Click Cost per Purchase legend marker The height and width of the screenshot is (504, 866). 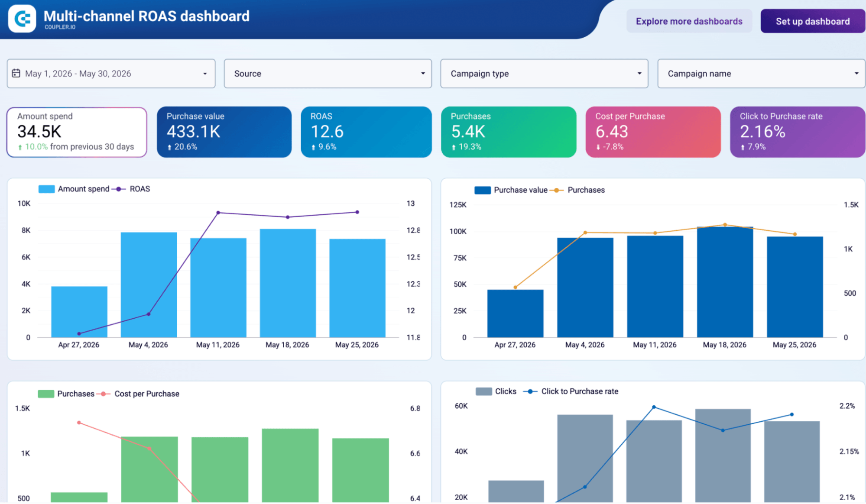103,394
